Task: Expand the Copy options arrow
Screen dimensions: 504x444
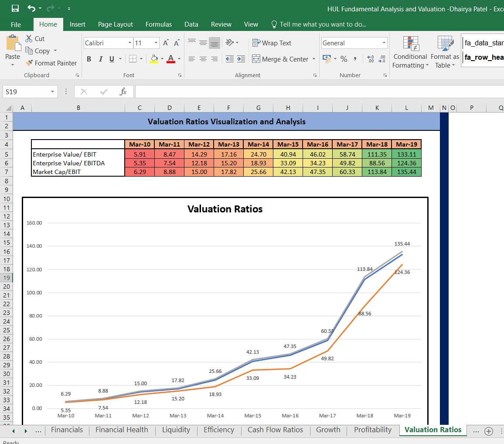Action: pos(55,51)
